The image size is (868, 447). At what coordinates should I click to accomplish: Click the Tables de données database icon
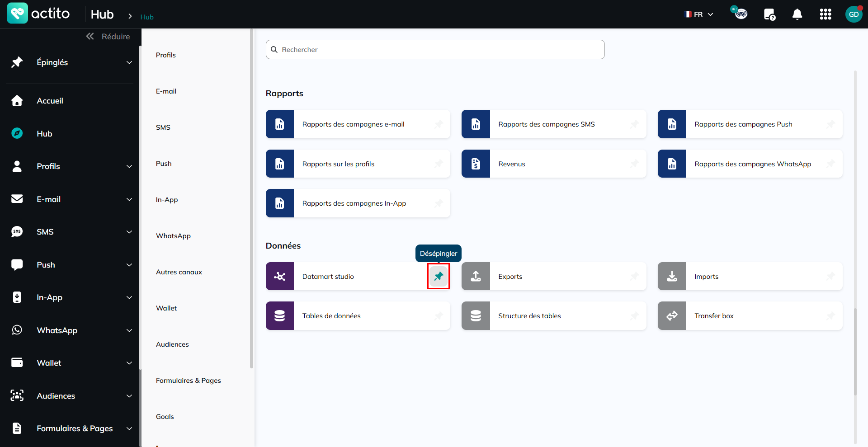click(x=280, y=316)
